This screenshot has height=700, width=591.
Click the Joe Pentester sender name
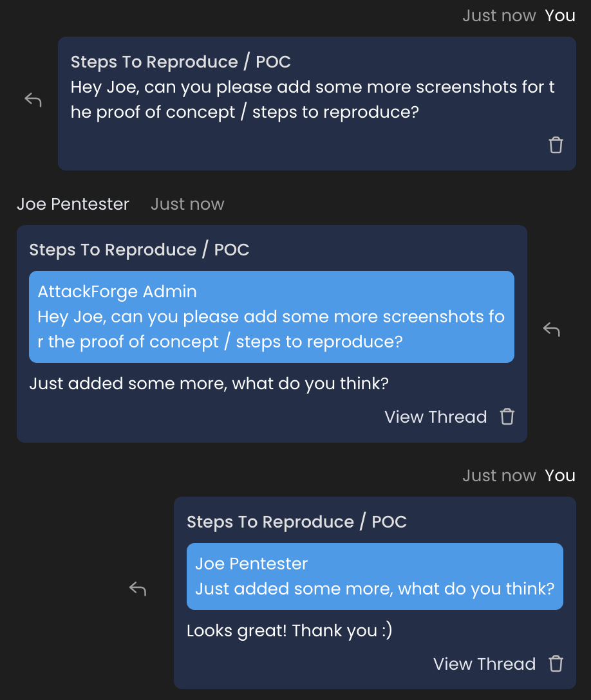tap(73, 205)
